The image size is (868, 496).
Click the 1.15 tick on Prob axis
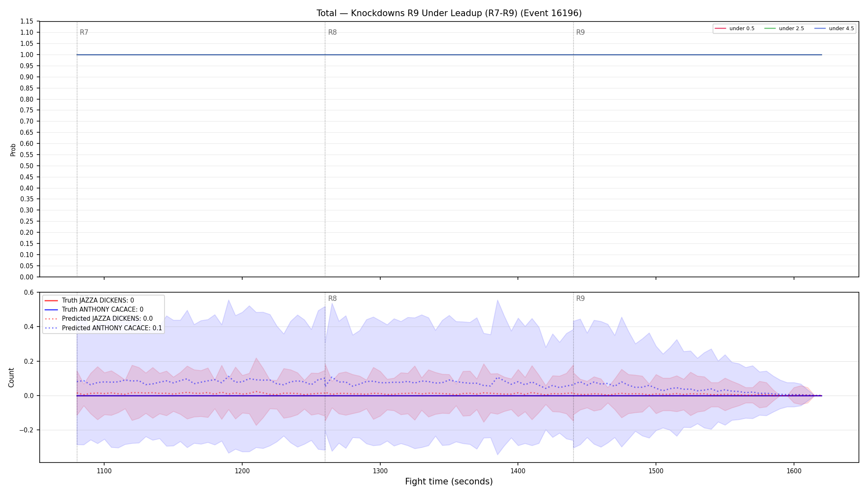click(27, 21)
